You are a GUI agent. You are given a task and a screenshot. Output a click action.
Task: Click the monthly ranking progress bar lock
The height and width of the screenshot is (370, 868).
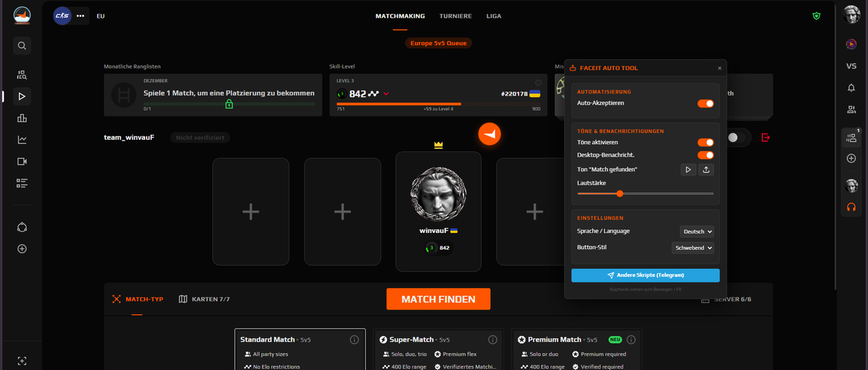tap(229, 104)
